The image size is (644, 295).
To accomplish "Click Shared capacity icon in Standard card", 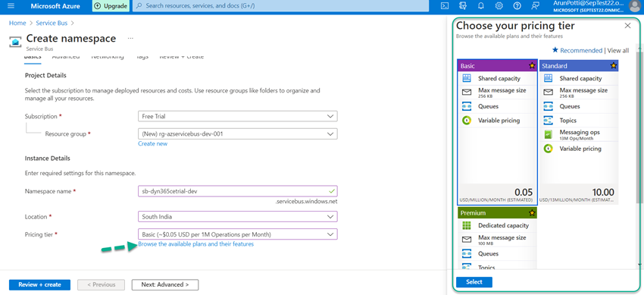I will (x=548, y=78).
